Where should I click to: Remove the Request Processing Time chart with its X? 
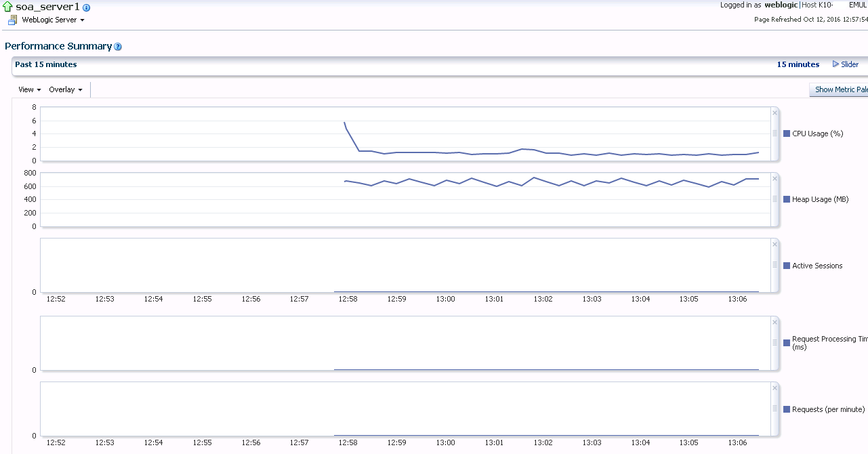coord(774,323)
